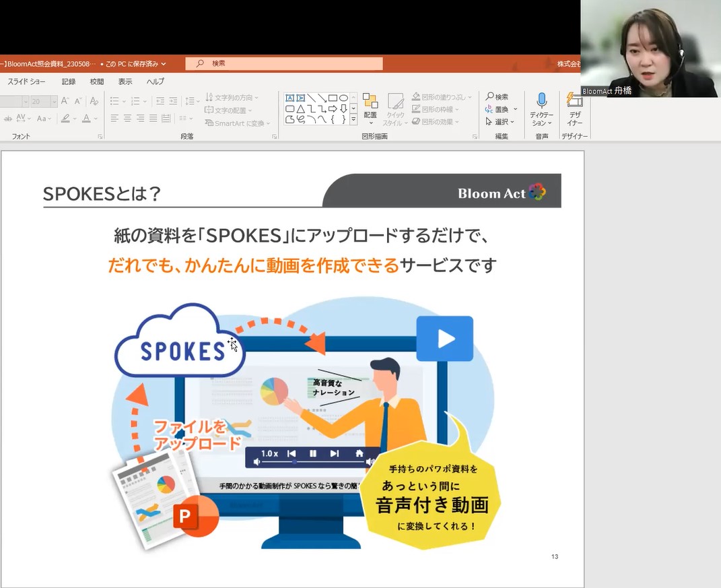
Task: Open the 配置 (Arrange) button
Action: 370,109
